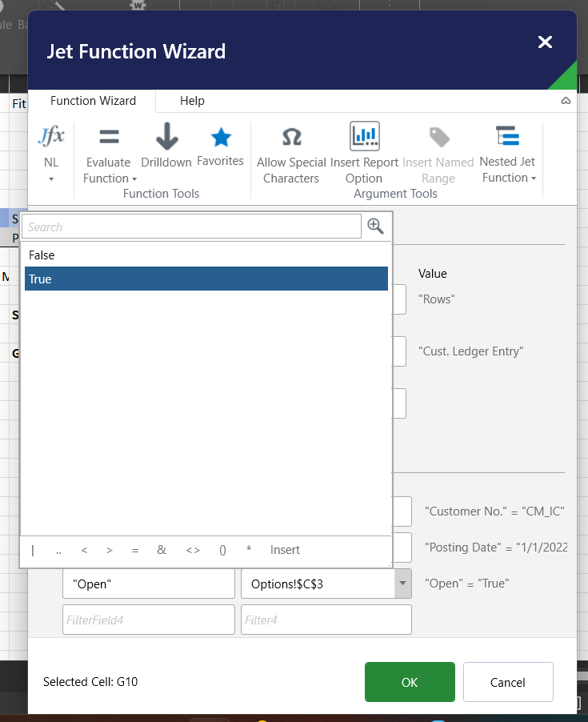Click the Drilldown arrow icon

coord(166,136)
